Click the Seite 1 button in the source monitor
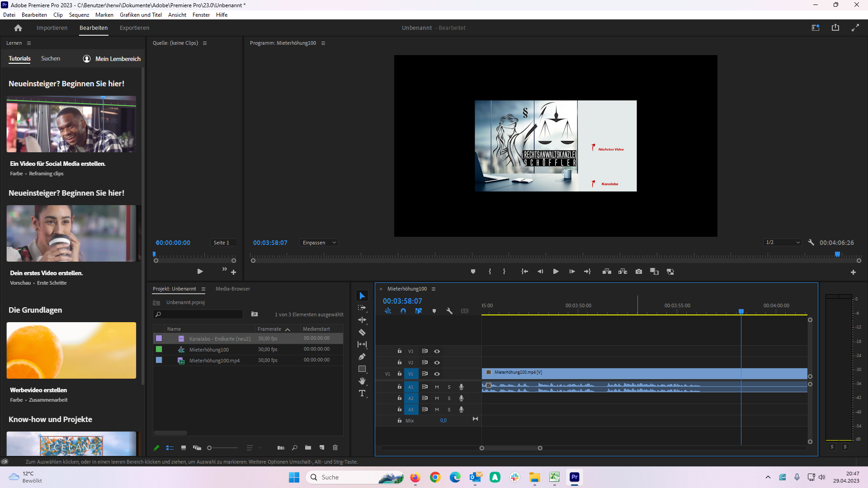 click(222, 243)
